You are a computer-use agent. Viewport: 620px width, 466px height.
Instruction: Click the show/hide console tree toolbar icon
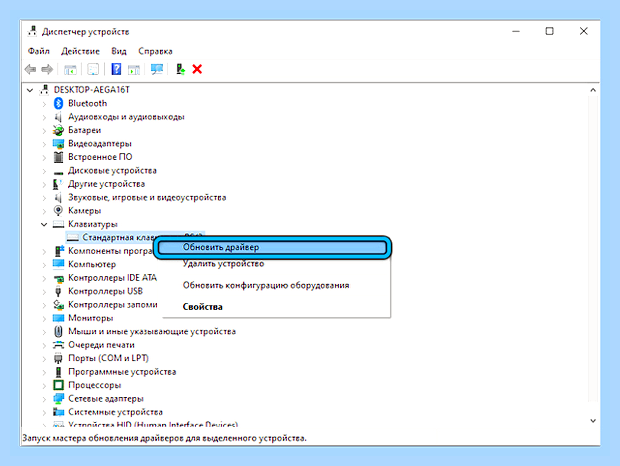(70, 70)
